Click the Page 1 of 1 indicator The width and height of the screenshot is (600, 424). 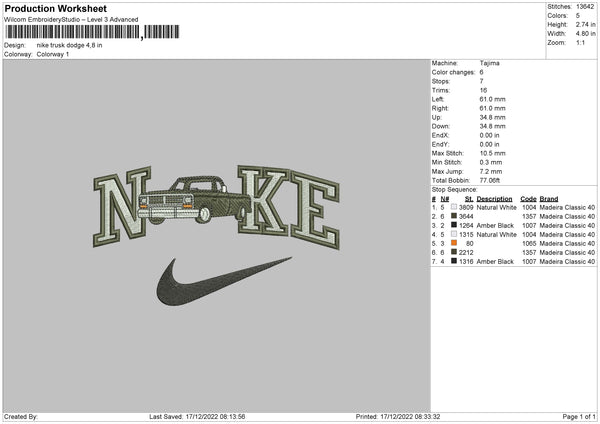click(x=579, y=417)
